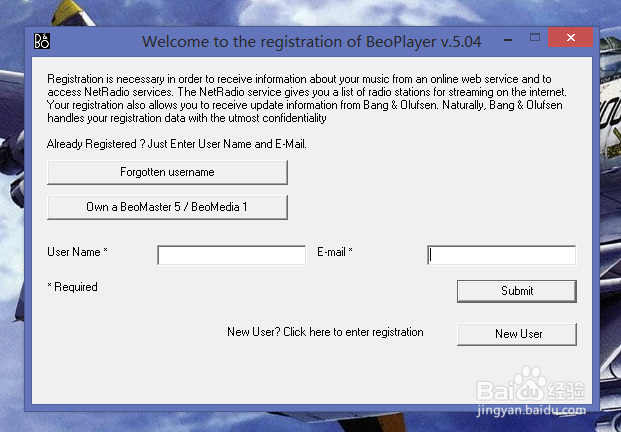Image resolution: width=621 pixels, height=432 pixels.
Task: Click the B&O logo icon in title bar
Action: click(42, 41)
